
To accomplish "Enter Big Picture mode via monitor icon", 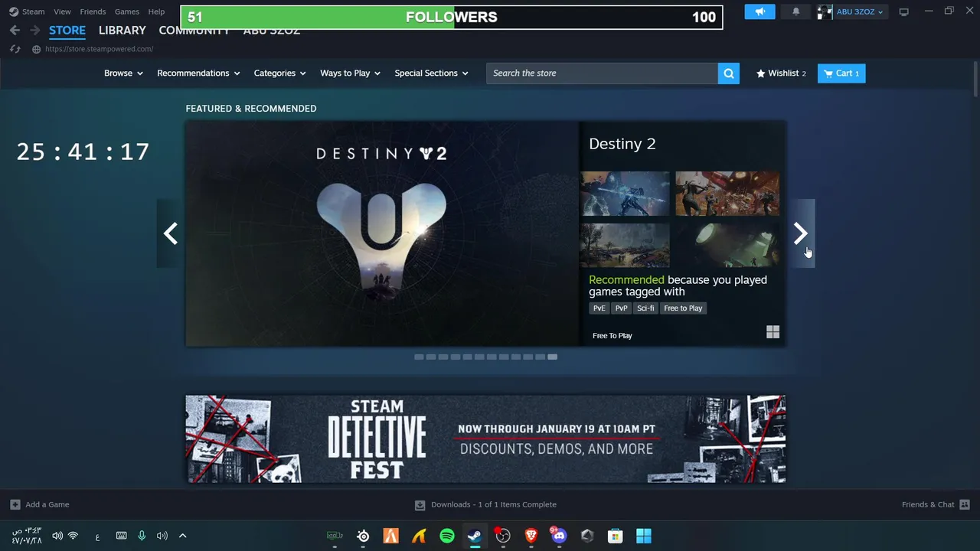I will [904, 11].
